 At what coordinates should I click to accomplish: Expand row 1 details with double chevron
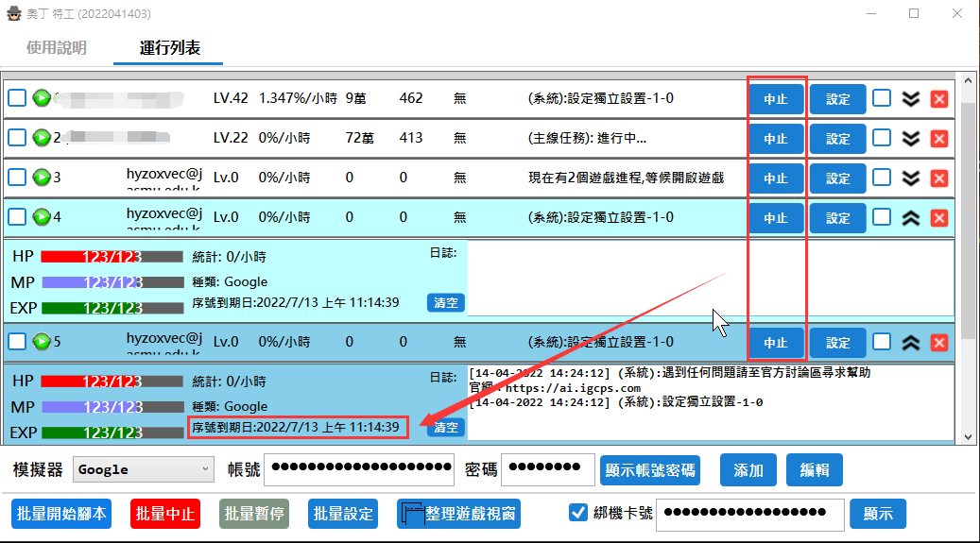[x=910, y=99]
